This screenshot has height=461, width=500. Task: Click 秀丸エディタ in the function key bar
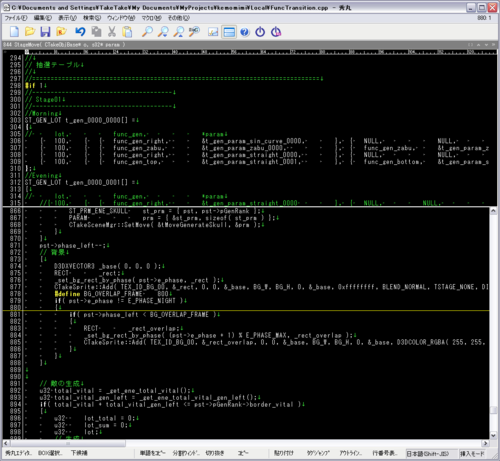pyautogui.click(x=18, y=453)
